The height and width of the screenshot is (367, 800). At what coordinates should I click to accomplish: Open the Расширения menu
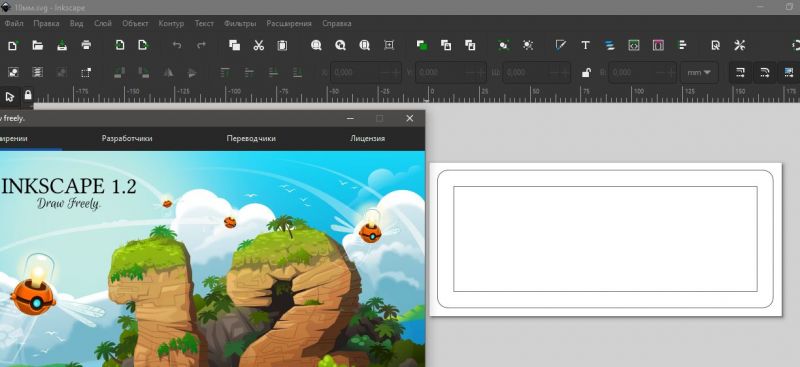tap(289, 23)
